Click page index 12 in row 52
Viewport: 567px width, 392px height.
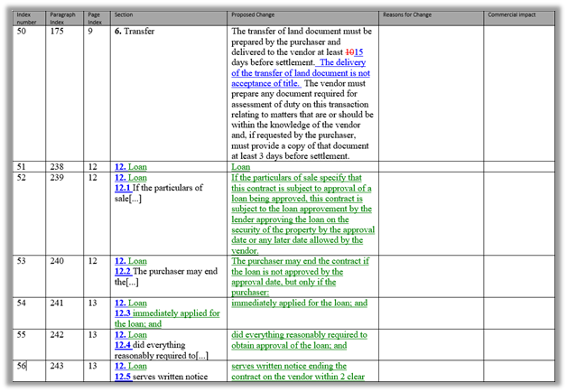(93, 178)
